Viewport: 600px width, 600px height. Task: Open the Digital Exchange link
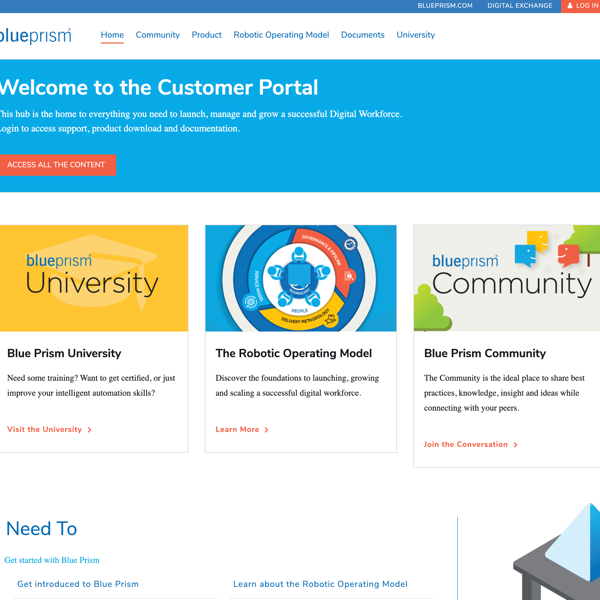(519, 6)
